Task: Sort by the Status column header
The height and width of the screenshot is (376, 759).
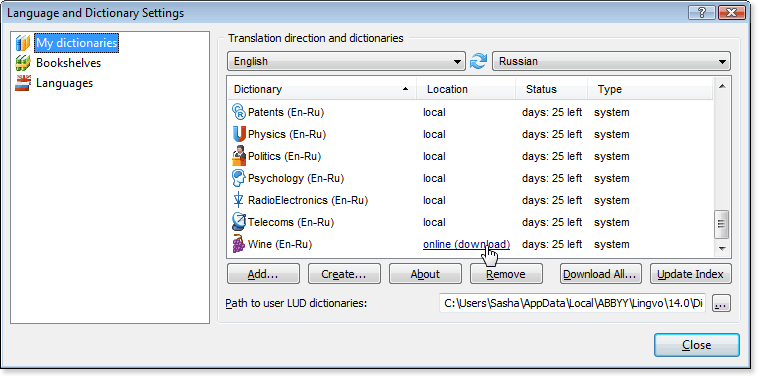Action: pyautogui.click(x=551, y=89)
